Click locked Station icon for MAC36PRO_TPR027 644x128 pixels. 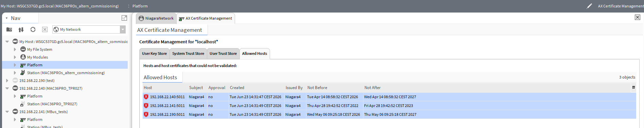click(x=23, y=104)
